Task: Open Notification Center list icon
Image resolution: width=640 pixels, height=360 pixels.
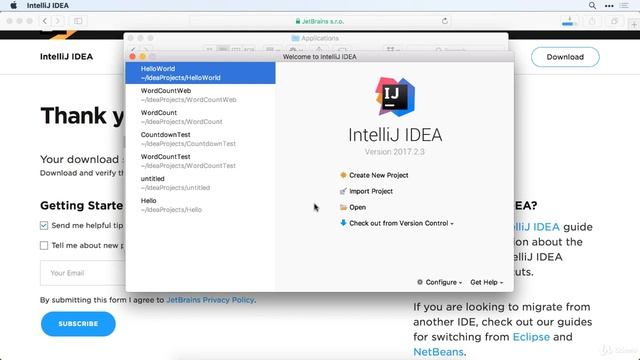Action: click(x=624, y=5)
